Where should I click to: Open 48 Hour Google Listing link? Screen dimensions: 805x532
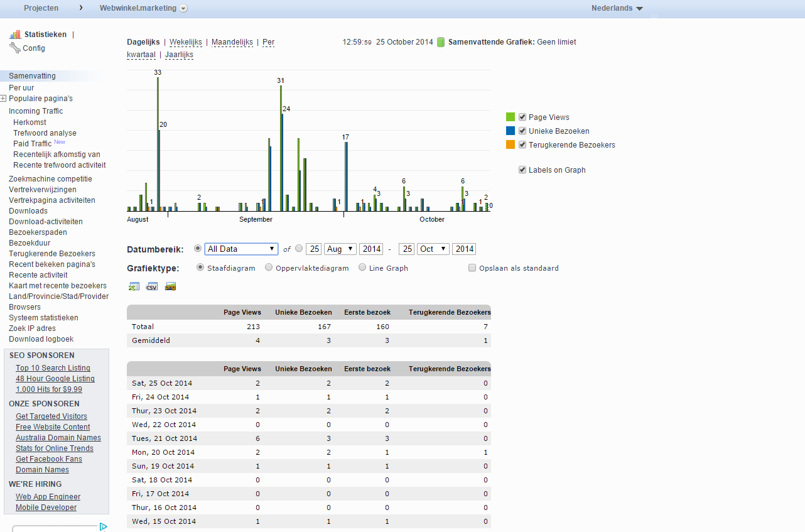point(55,379)
